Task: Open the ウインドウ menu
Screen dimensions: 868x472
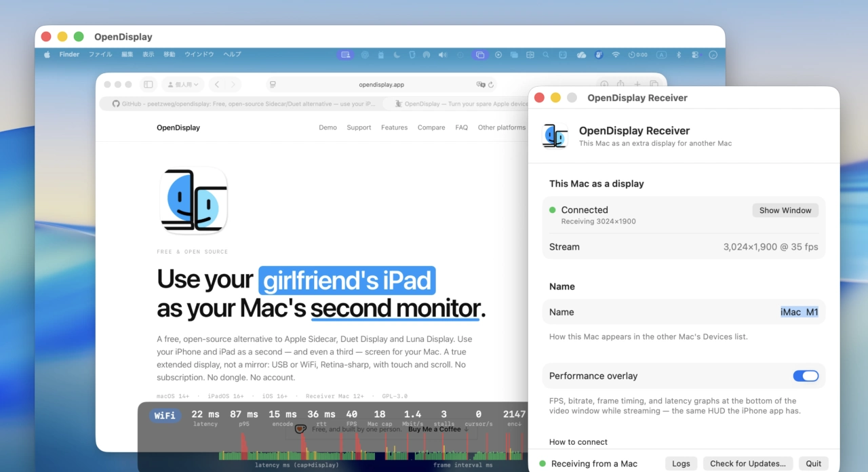Action: click(199, 54)
